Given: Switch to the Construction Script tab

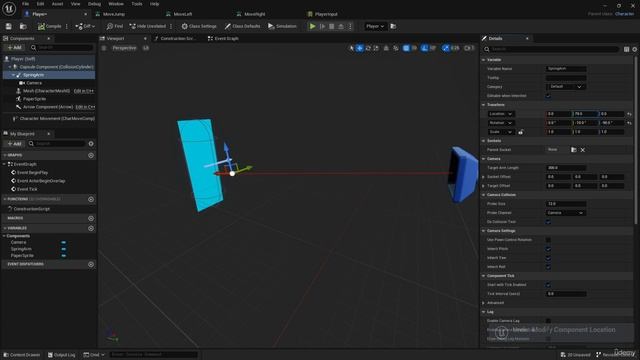Looking at the screenshot, I should (x=176, y=38).
